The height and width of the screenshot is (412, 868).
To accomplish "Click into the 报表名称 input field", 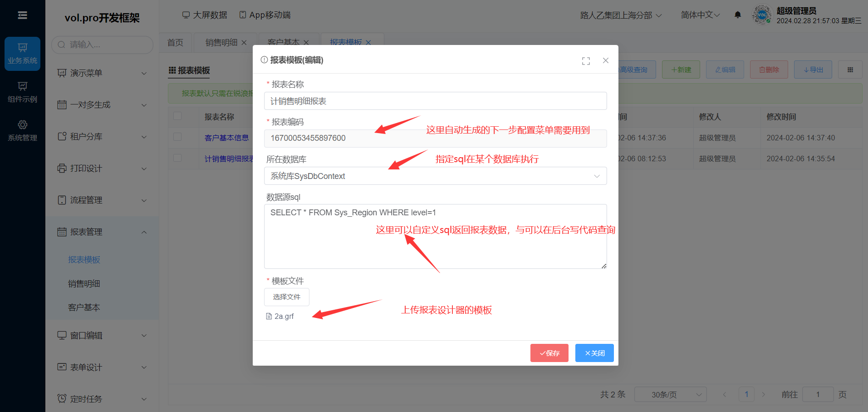I will (435, 101).
